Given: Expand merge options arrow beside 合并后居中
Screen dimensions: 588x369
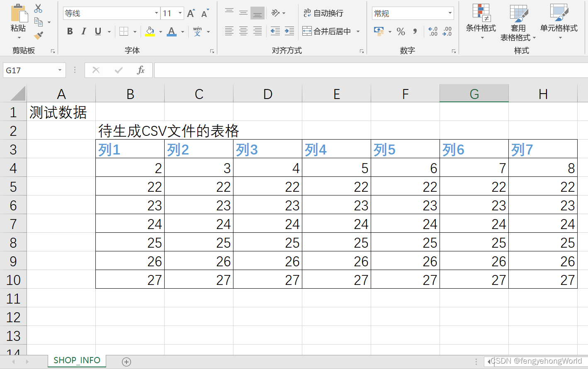Looking at the screenshot, I should [358, 31].
